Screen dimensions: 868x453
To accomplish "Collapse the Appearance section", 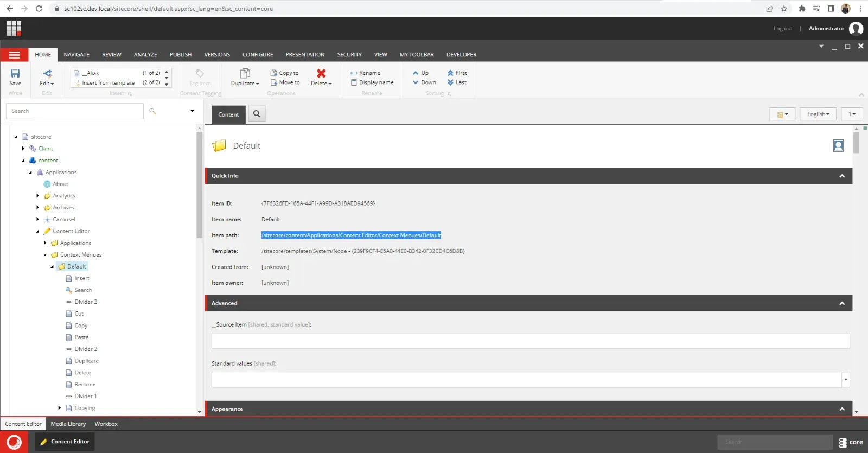I will [842, 409].
